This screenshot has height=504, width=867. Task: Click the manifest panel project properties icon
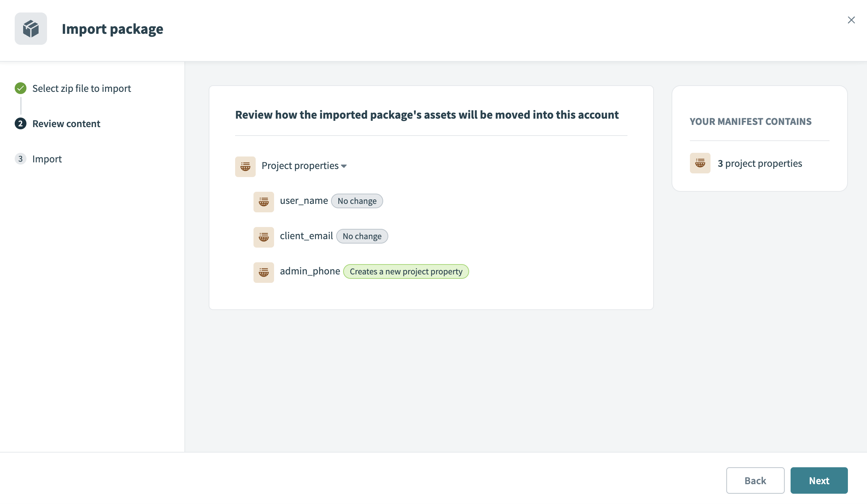[699, 163]
